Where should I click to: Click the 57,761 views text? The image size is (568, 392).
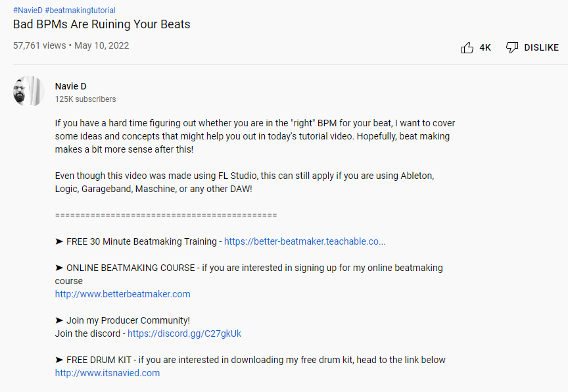coord(39,45)
